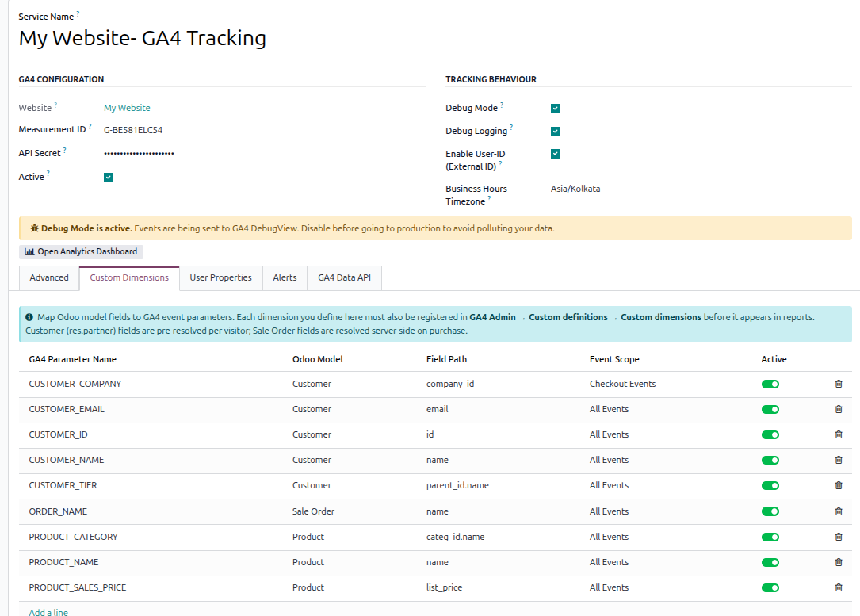This screenshot has height=616, width=860.
Task: Toggle Enable User-ID (External ID) checkbox
Action: 555,154
